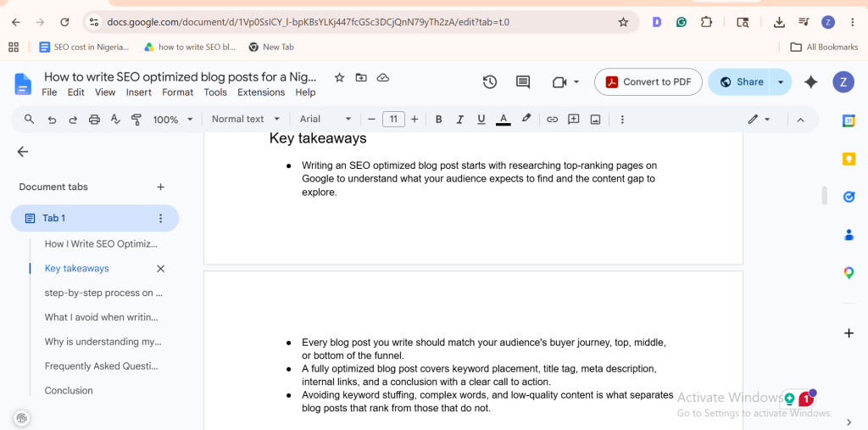Check cloud document status icon

pyautogui.click(x=382, y=77)
